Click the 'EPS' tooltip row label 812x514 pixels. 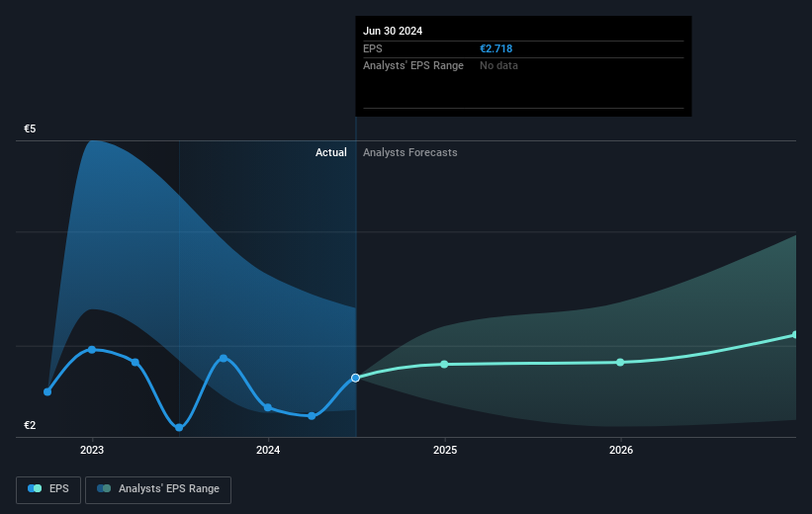point(372,48)
